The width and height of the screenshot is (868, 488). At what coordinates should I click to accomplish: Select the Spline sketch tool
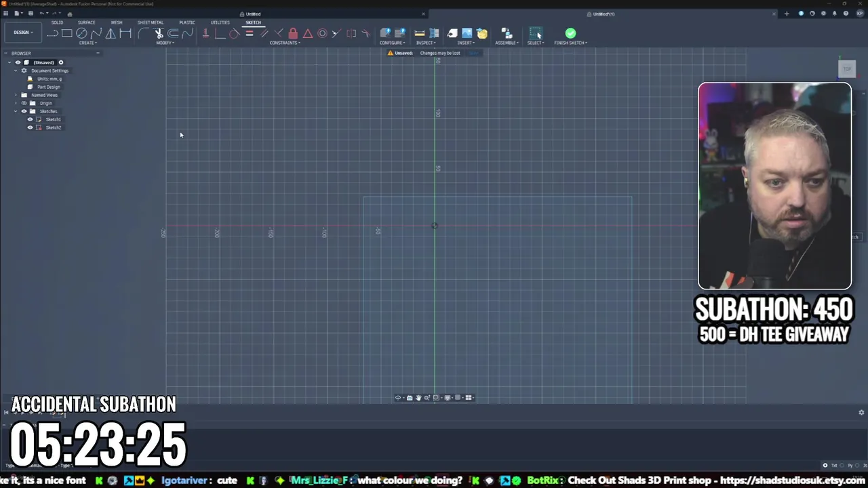(x=96, y=33)
